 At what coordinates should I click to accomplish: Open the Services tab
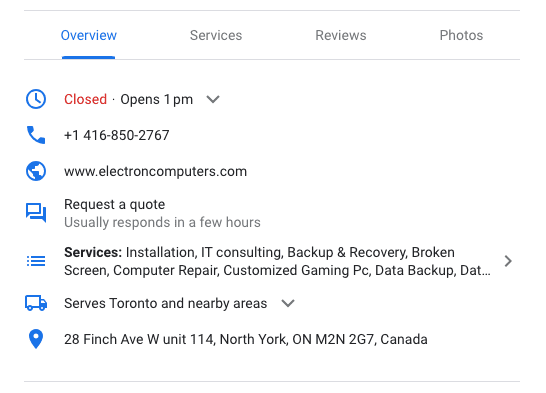(x=216, y=36)
